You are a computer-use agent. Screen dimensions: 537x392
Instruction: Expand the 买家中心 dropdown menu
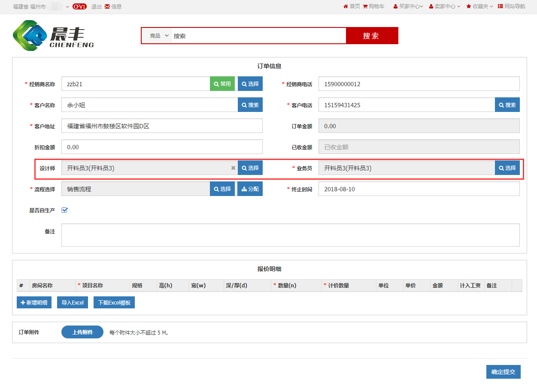coord(408,6)
